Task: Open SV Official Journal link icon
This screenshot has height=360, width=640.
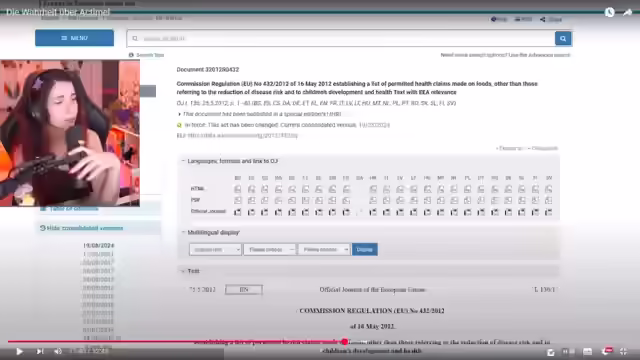Action: pos(549,212)
